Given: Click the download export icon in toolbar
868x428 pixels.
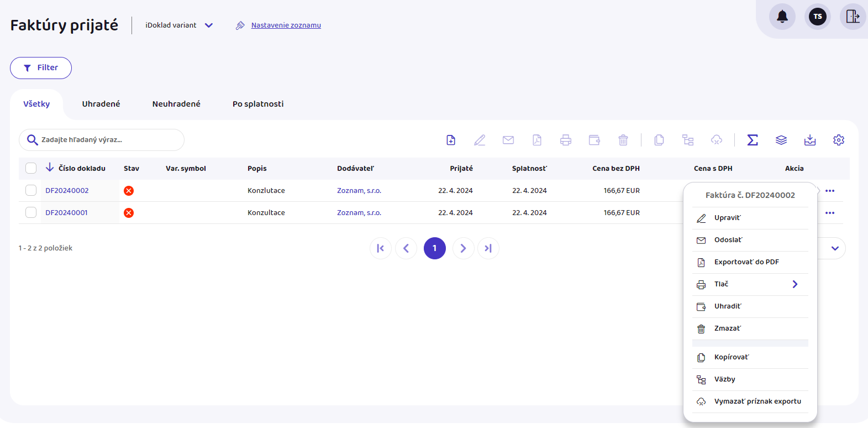Looking at the screenshot, I should tap(810, 140).
